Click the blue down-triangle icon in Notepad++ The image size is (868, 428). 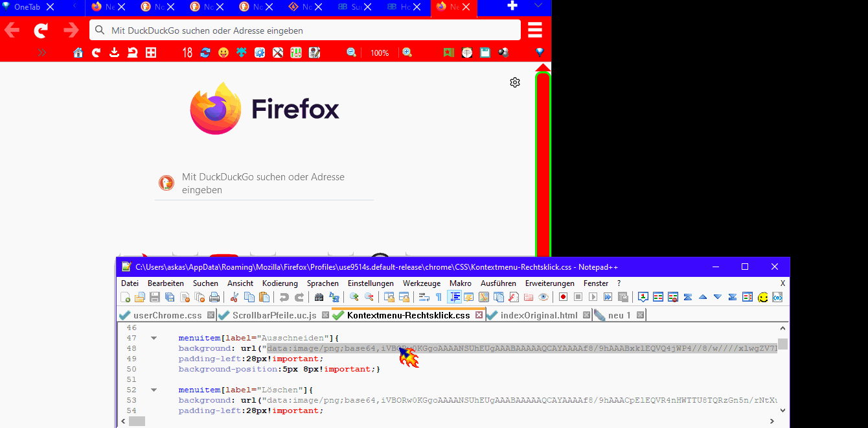point(717,297)
